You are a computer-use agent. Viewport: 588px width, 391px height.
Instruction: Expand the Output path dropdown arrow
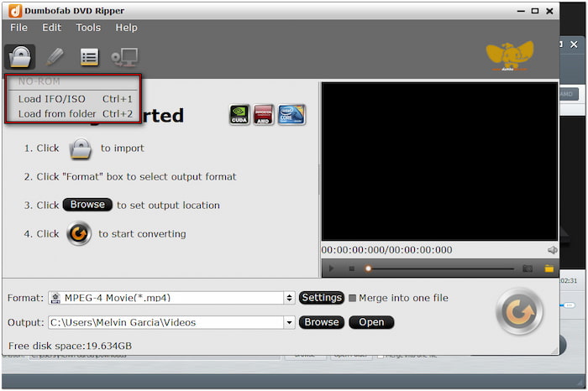[x=290, y=322]
